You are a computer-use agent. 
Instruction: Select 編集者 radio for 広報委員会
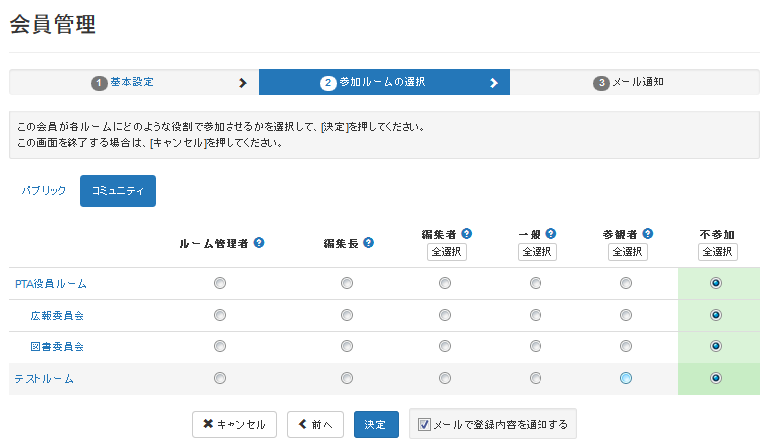(x=445, y=315)
